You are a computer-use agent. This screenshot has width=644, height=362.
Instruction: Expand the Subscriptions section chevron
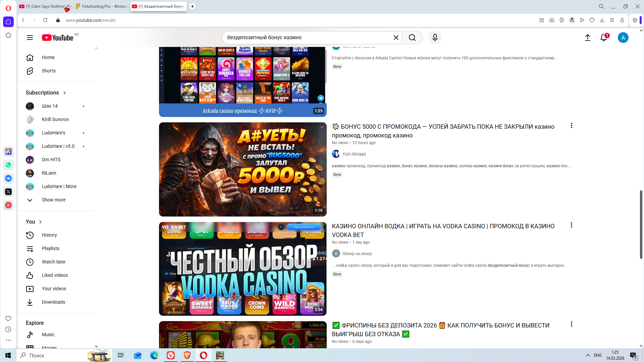pos(64,93)
